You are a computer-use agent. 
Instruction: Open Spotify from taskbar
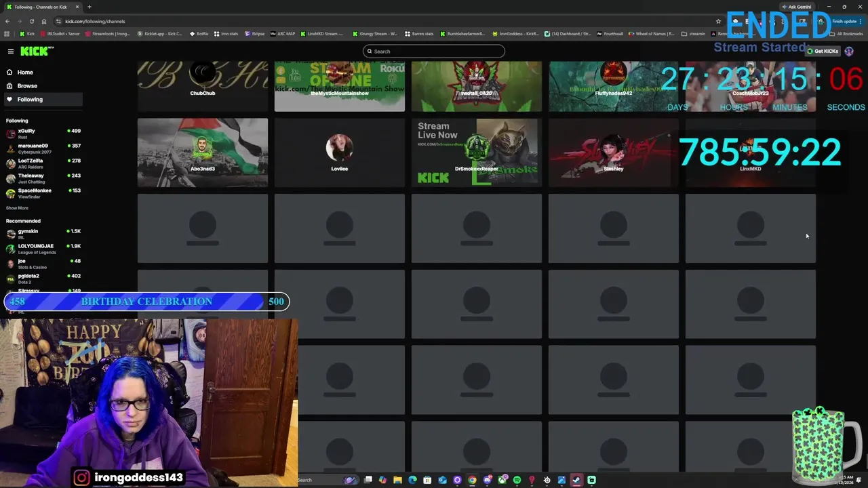point(517,480)
